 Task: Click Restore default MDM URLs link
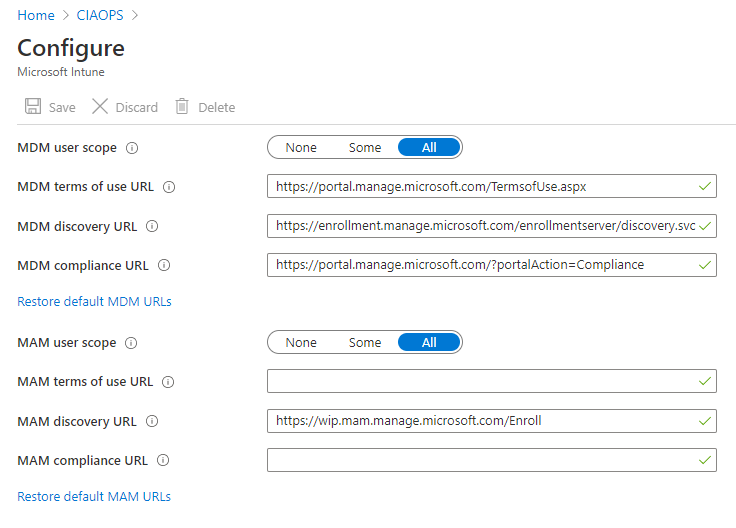click(x=94, y=301)
